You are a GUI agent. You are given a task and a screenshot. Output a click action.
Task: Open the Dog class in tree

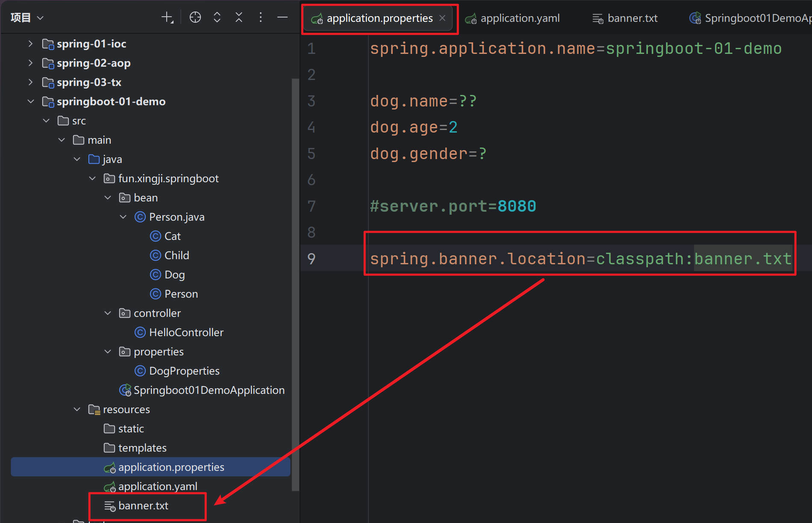coord(174,275)
